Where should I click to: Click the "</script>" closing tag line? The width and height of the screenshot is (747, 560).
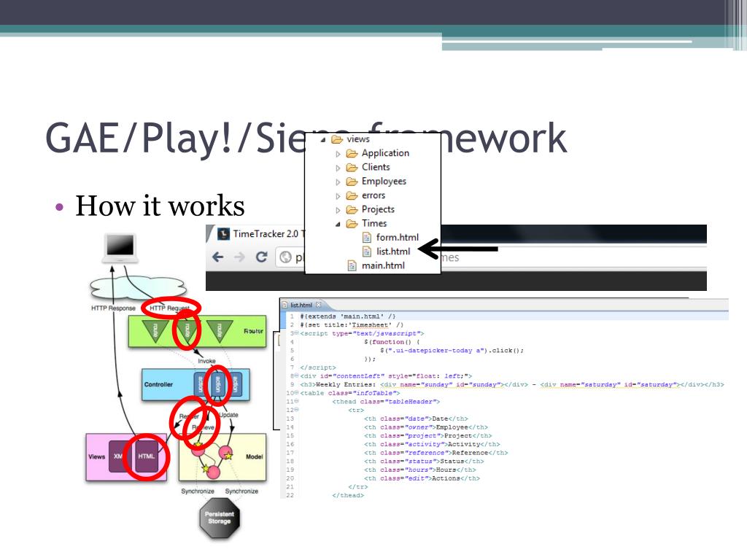[x=318, y=367]
